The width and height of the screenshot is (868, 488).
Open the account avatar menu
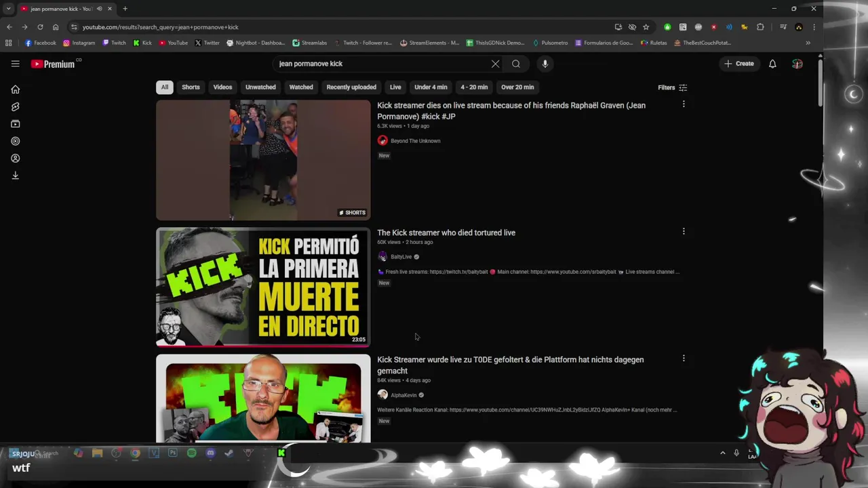click(797, 64)
